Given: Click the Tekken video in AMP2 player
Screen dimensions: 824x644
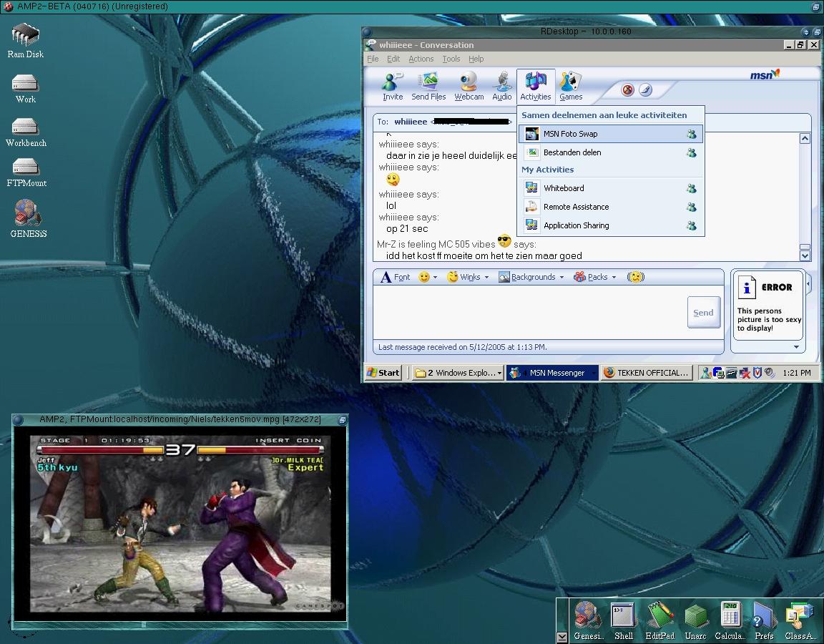Looking at the screenshot, I should pyautogui.click(x=180, y=524).
